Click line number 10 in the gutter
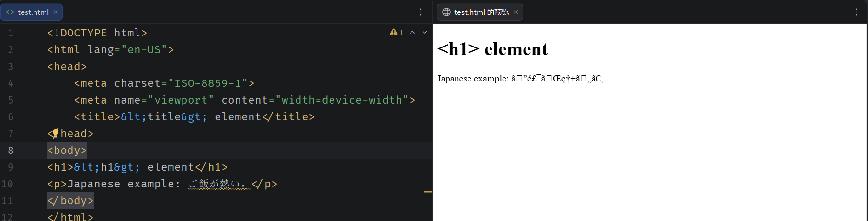This screenshot has width=868, height=221. click(7, 184)
